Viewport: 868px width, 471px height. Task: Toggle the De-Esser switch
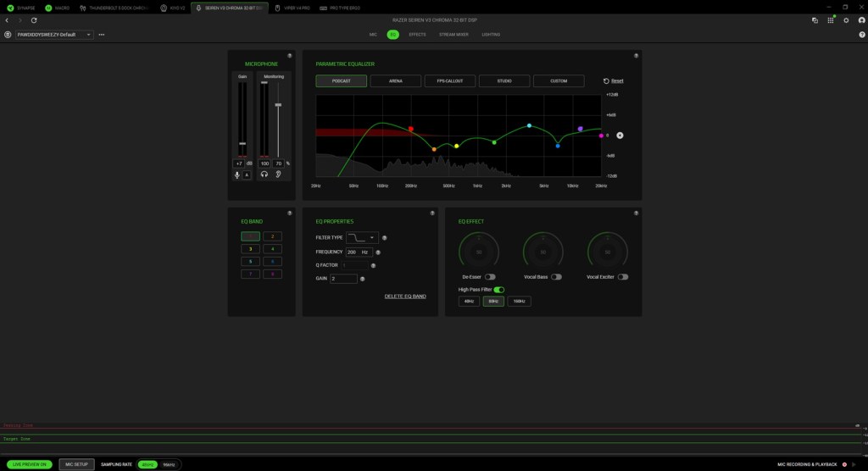[x=490, y=277]
